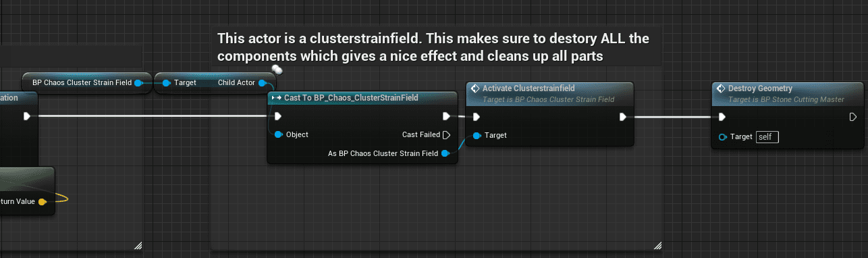
Task: Click the Return Value yellow output pin
Action: pos(42,201)
